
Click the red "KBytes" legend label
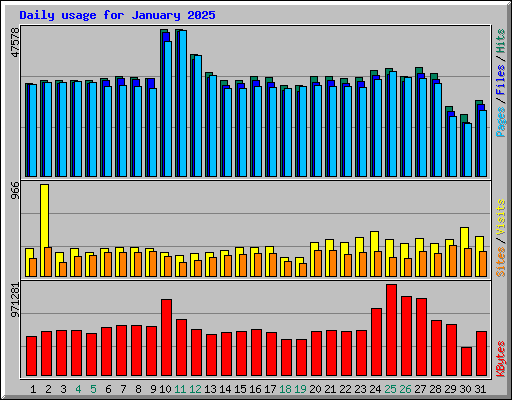[501, 359]
